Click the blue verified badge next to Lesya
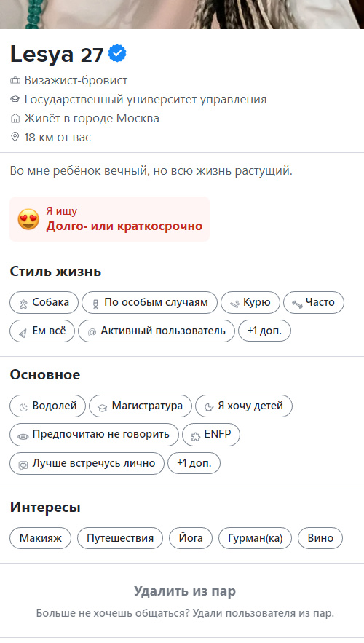The image size is (364, 643). [117, 54]
